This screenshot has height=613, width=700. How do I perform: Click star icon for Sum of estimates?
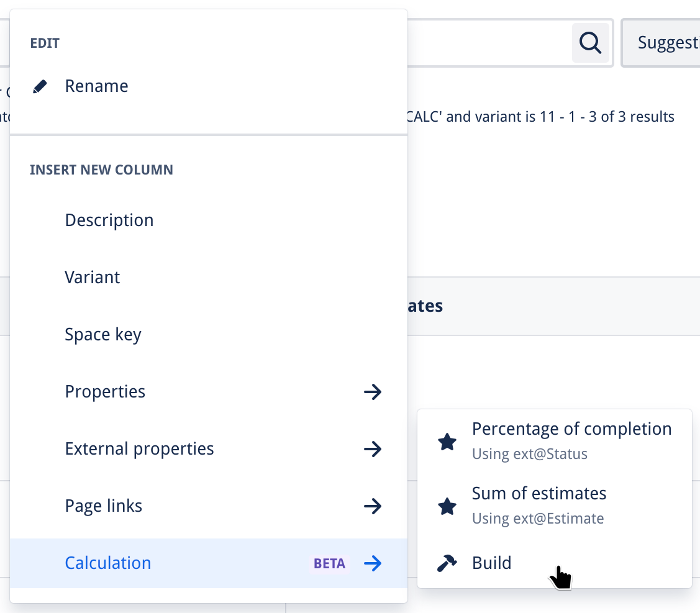tap(447, 506)
